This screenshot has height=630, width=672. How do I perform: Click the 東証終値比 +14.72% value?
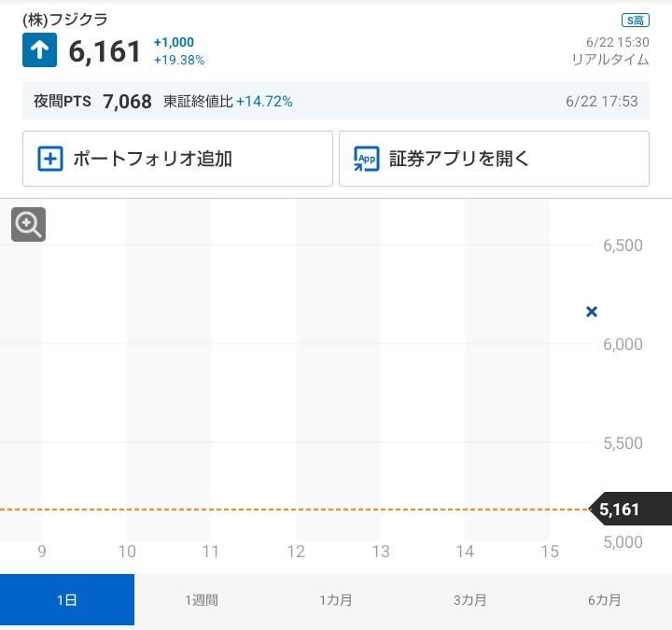228,102
